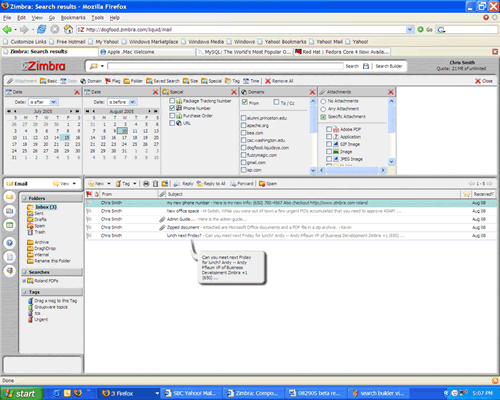Switch to Red Hat Fedora Core tab
Viewport: 500px width, 400px height.
(x=342, y=52)
